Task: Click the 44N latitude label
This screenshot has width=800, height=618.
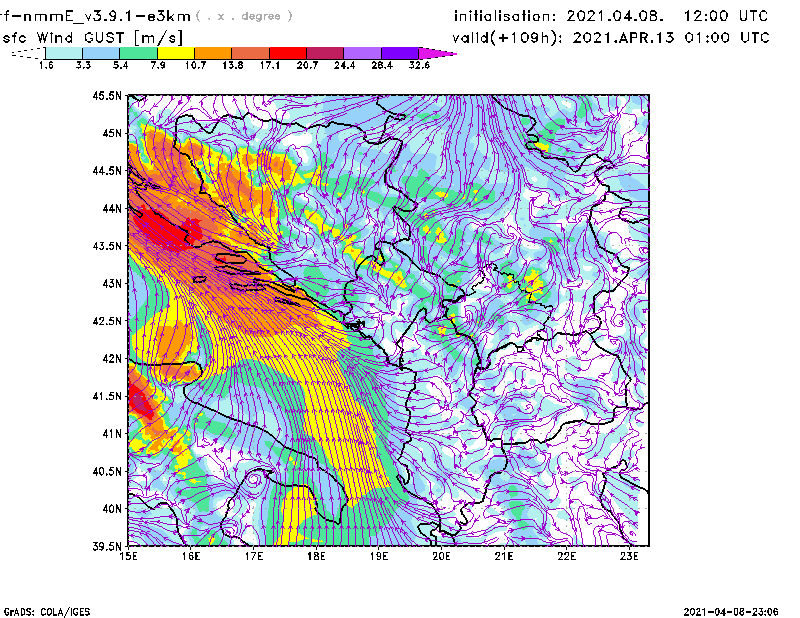Action: point(112,208)
